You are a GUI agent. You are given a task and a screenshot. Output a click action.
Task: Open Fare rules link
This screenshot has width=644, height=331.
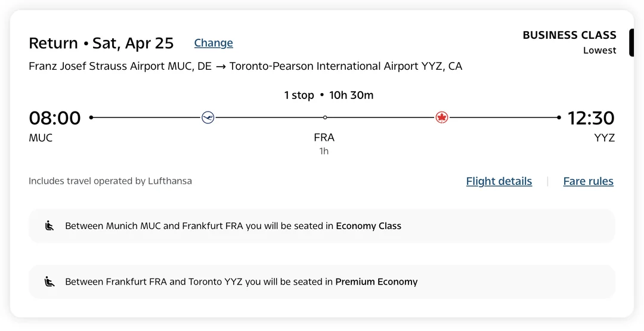point(588,181)
